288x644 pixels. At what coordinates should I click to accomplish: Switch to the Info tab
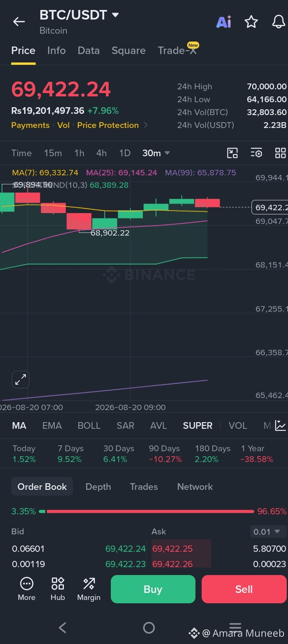tap(56, 51)
